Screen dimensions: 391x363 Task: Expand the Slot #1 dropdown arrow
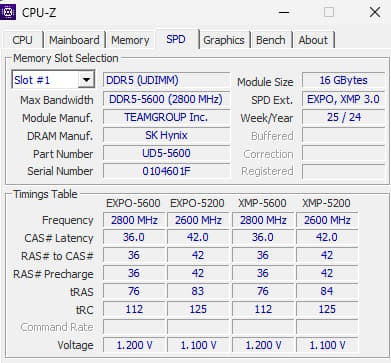point(86,80)
